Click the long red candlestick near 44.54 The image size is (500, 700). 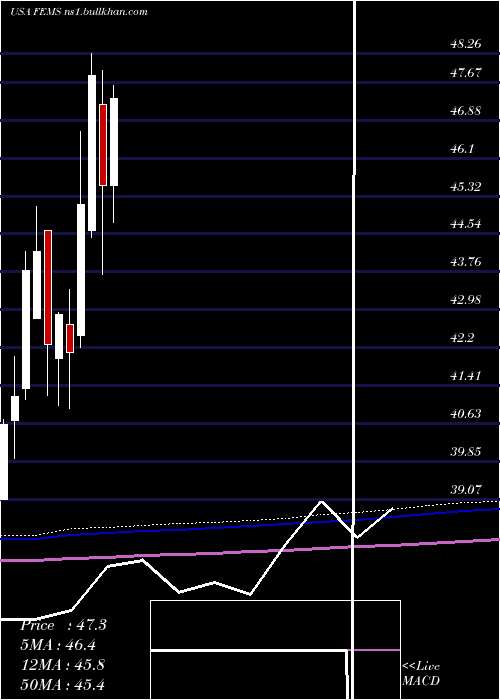(x=48, y=287)
